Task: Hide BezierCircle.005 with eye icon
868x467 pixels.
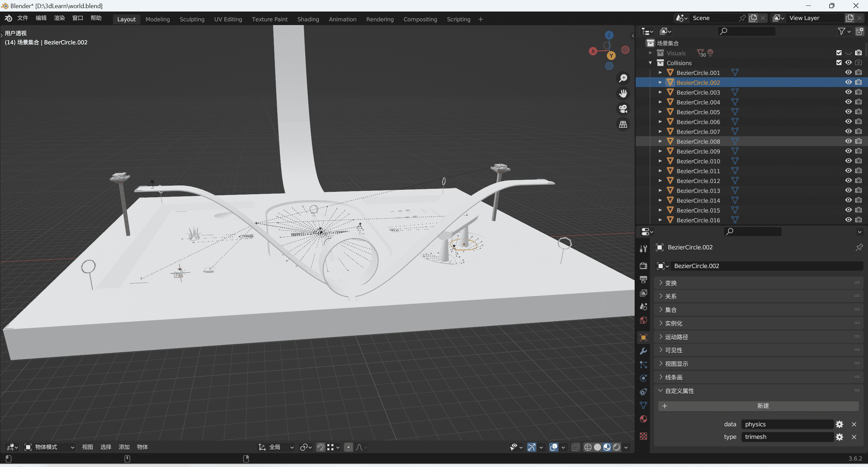Action: [848, 112]
